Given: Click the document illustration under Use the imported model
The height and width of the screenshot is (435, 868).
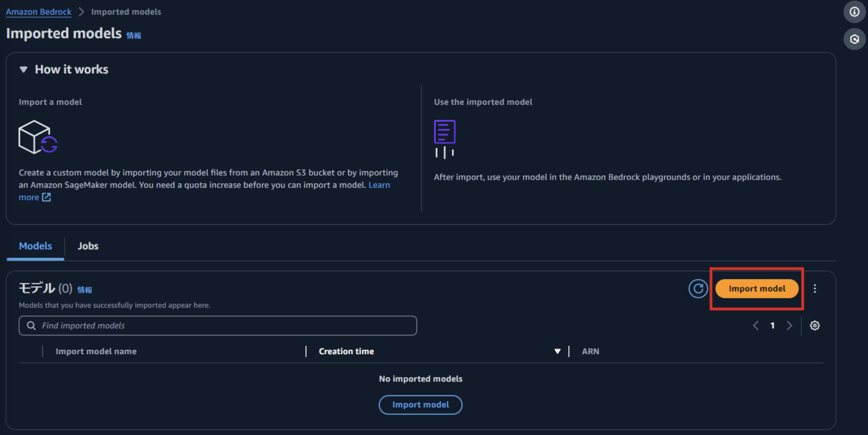Looking at the screenshot, I should [445, 139].
